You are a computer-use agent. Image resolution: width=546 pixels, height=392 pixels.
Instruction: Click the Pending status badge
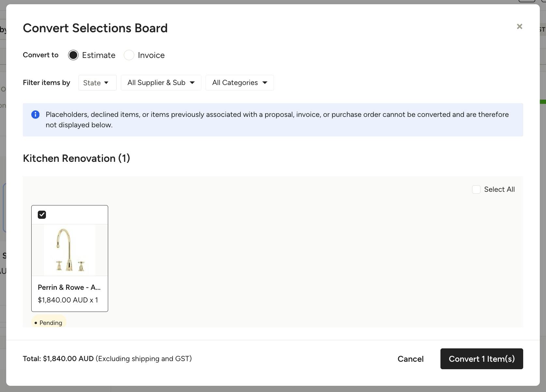[49, 323]
